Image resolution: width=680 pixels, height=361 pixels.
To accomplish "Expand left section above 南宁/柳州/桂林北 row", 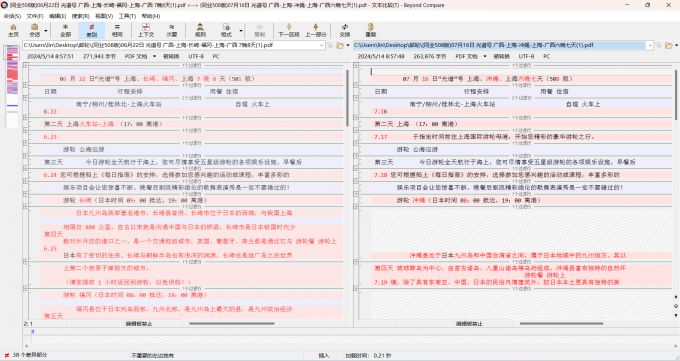I will 26,98.
